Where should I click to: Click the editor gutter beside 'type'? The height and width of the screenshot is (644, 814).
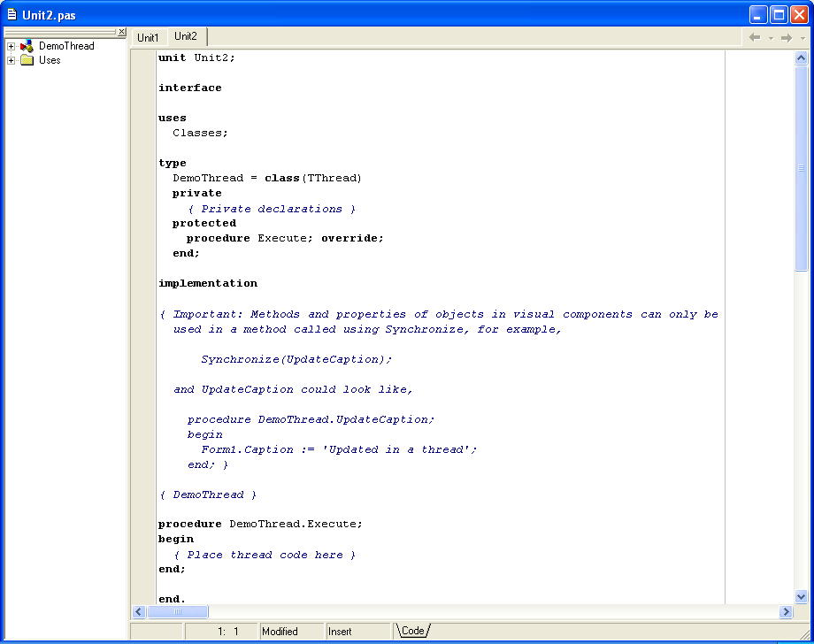coord(143,163)
